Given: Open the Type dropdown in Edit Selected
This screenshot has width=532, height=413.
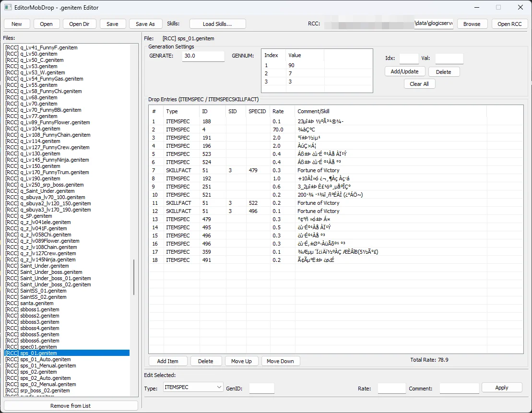Looking at the screenshot, I should click(193, 387).
